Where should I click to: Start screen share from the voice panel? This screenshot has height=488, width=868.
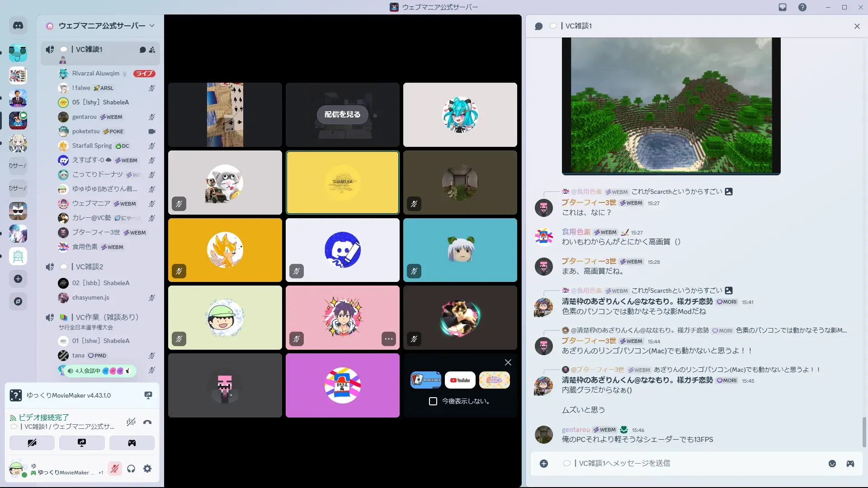(82, 443)
